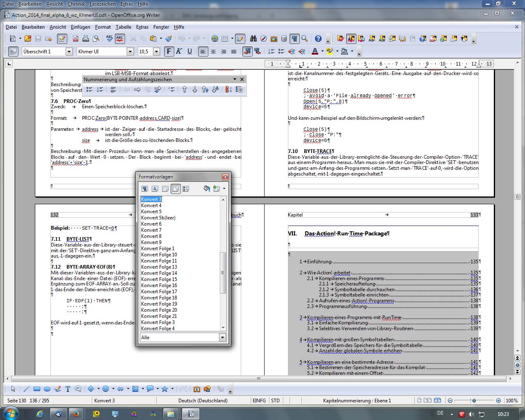This screenshot has width=525, height=420.
Task: Open page preview icon
Action: (96, 39)
